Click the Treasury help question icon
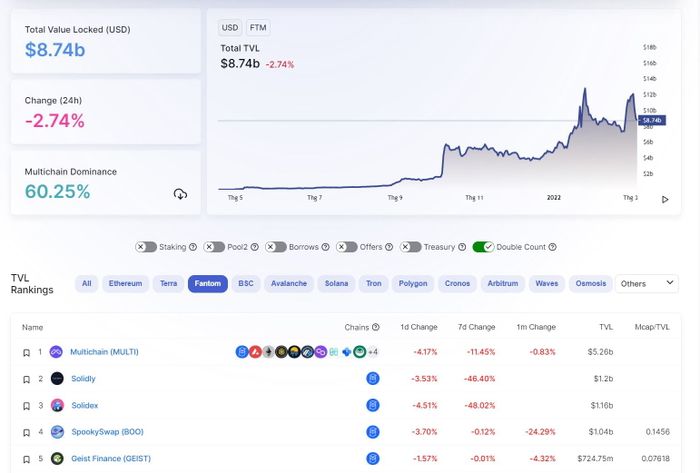Image resolution: width=700 pixels, height=473 pixels. [x=462, y=247]
